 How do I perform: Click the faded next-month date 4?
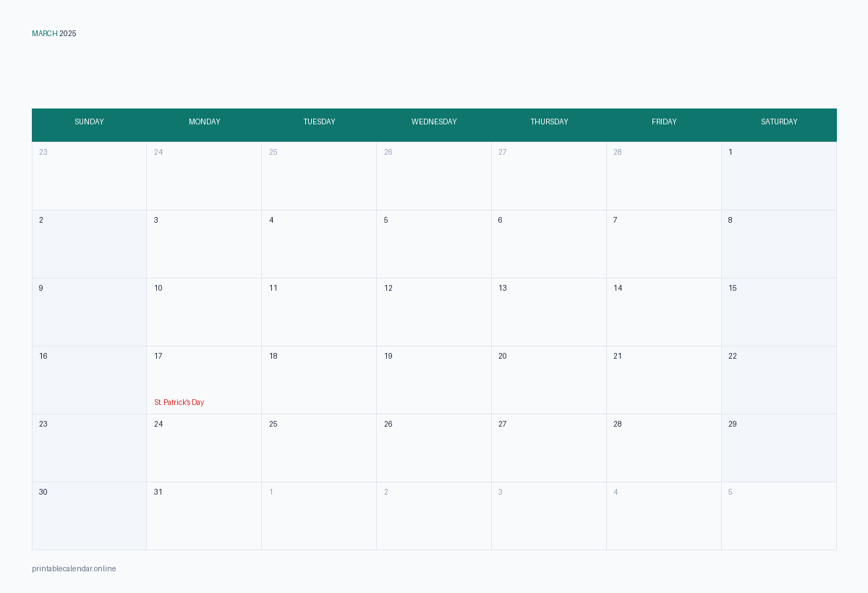coord(616,492)
